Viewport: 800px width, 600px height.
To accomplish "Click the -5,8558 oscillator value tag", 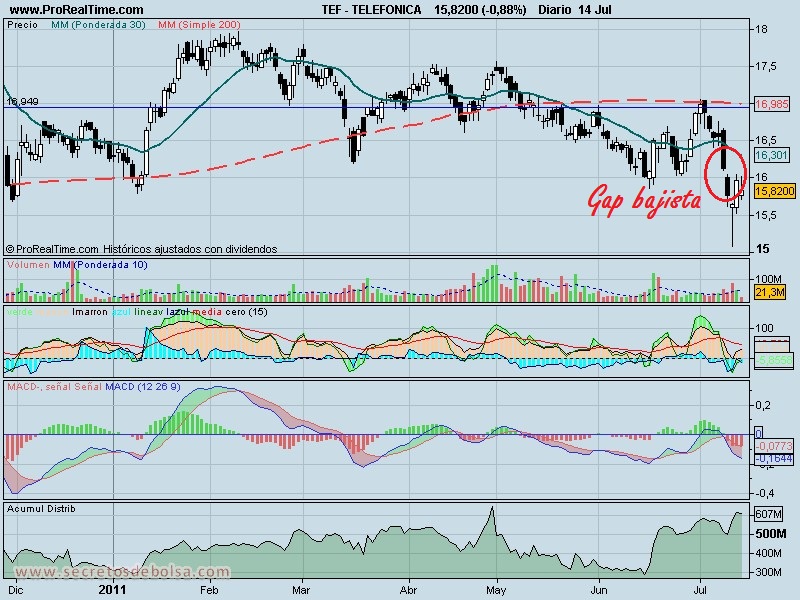I will [773, 360].
